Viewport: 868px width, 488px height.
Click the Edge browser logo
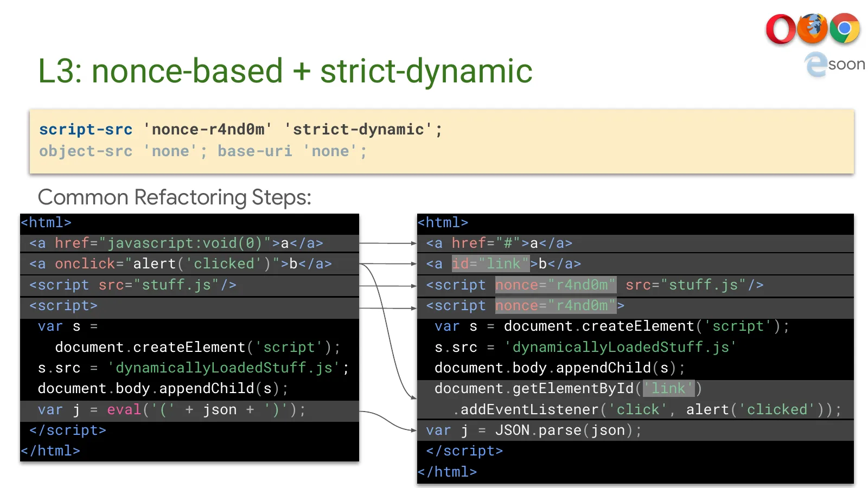coord(816,65)
